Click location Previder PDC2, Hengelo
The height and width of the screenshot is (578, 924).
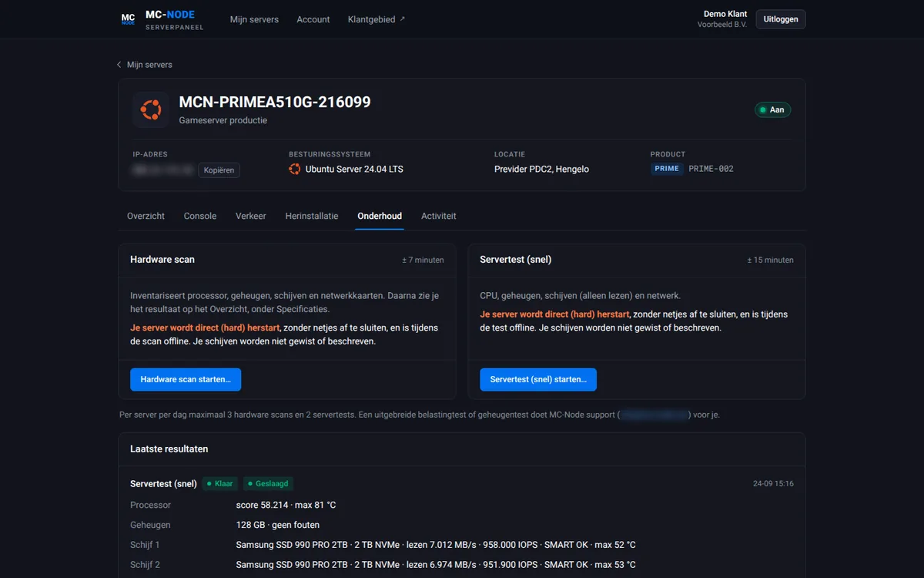point(541,169)
